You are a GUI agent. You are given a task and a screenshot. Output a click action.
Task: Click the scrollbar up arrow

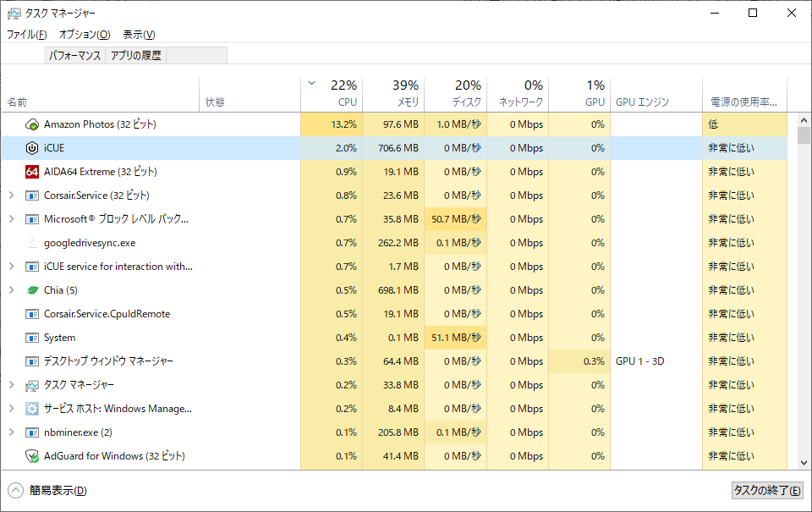pyautogui.click(x=804, y=120)
